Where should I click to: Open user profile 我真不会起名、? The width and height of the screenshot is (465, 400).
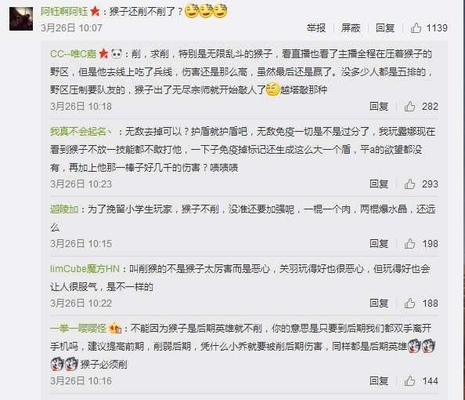(81, 132)
